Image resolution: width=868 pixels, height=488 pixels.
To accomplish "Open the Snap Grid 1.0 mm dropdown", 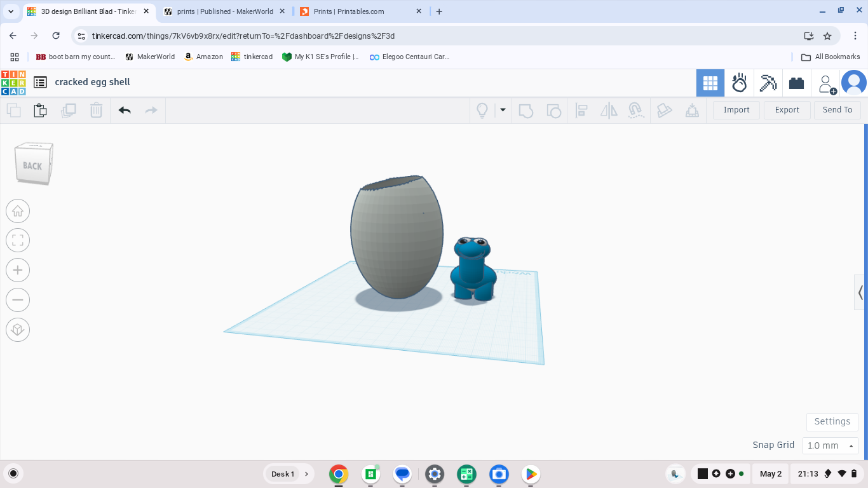I will point(831,445).
